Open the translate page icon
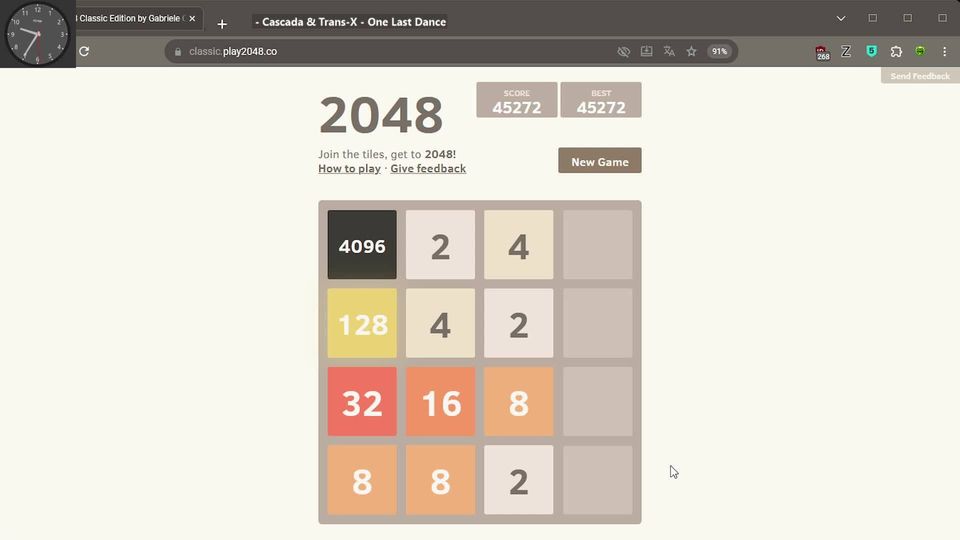 tap(669, 51)
